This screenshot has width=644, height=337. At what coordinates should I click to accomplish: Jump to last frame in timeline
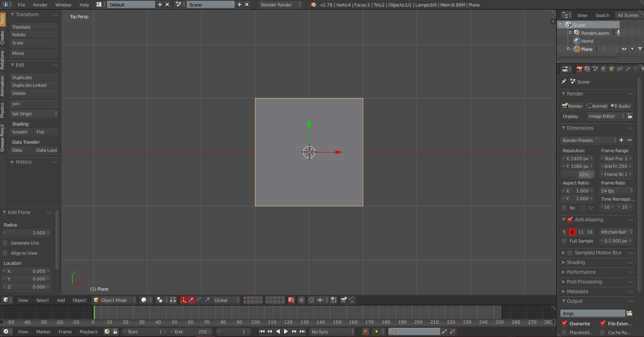pos(302,331)
